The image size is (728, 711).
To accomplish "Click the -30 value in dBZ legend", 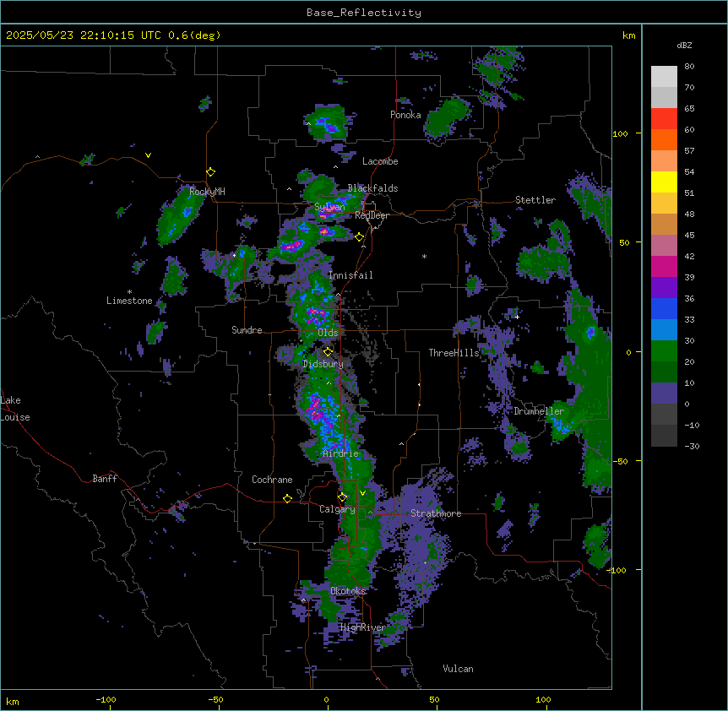I will pyautogui.click(x=692, y=446).
